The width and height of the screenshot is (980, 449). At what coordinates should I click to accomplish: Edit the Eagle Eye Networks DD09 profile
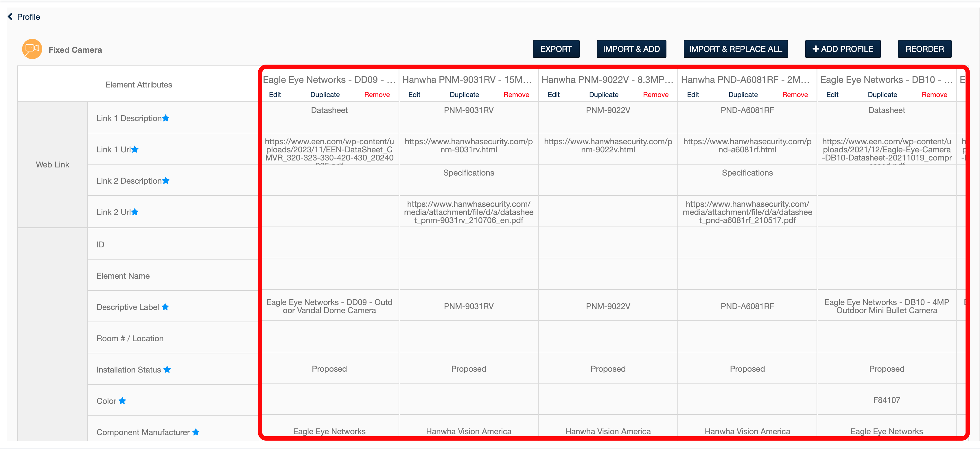pos(275,94)
